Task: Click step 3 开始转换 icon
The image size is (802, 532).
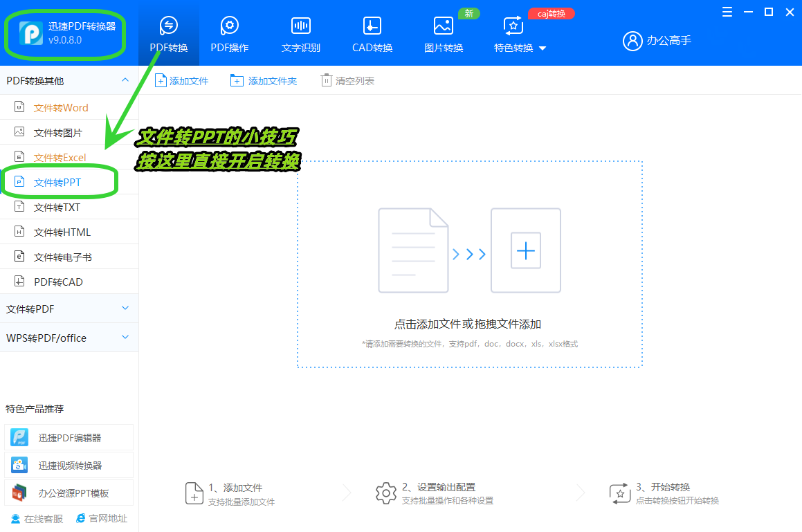Action: tap(619, 493)
